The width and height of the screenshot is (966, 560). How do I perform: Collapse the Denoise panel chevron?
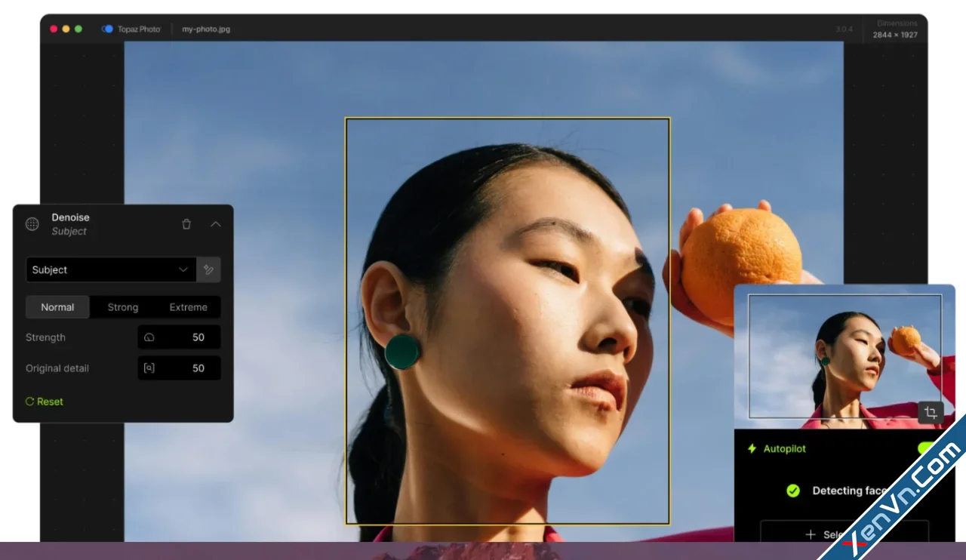click(x=216, y=224)
